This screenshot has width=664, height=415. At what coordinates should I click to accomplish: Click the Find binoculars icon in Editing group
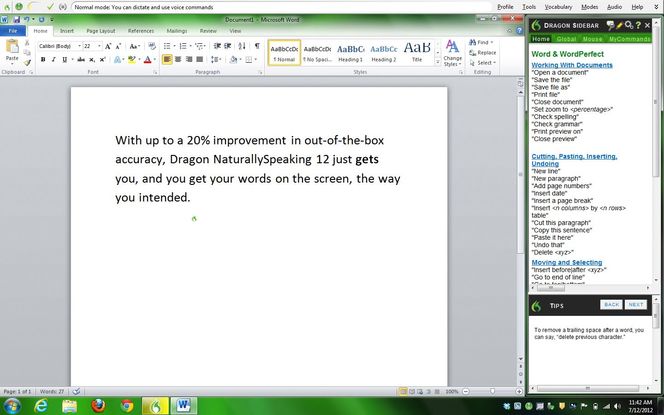(x=472, y=43)
